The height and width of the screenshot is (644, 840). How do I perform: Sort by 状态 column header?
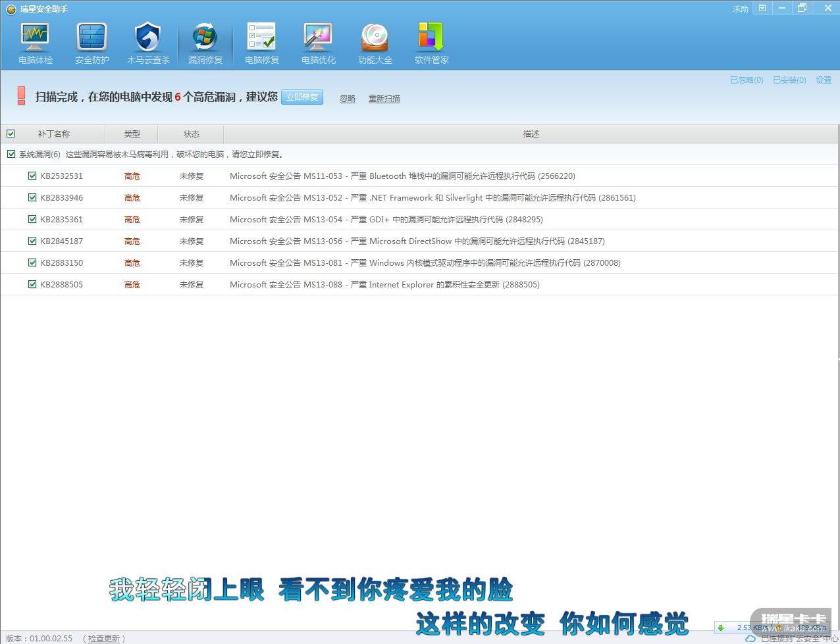tap(192, 134)
